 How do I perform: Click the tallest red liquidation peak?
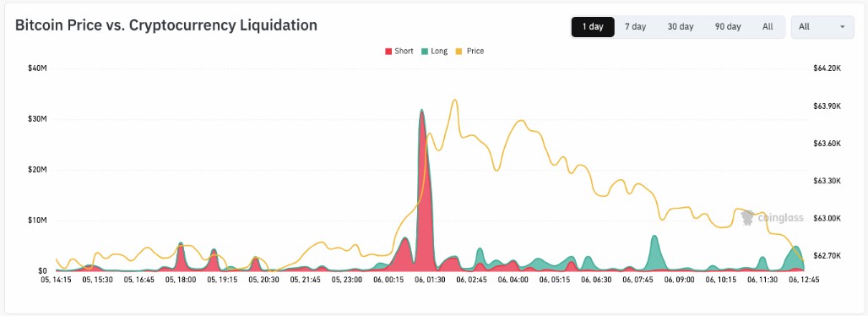(x=422, y=115)
